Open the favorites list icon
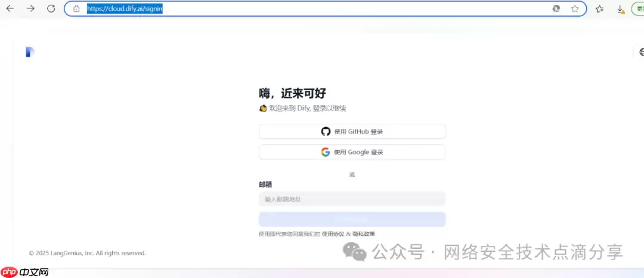Image resolution: width=644 pixels, height=278 pixels. [x=600, y=8]
